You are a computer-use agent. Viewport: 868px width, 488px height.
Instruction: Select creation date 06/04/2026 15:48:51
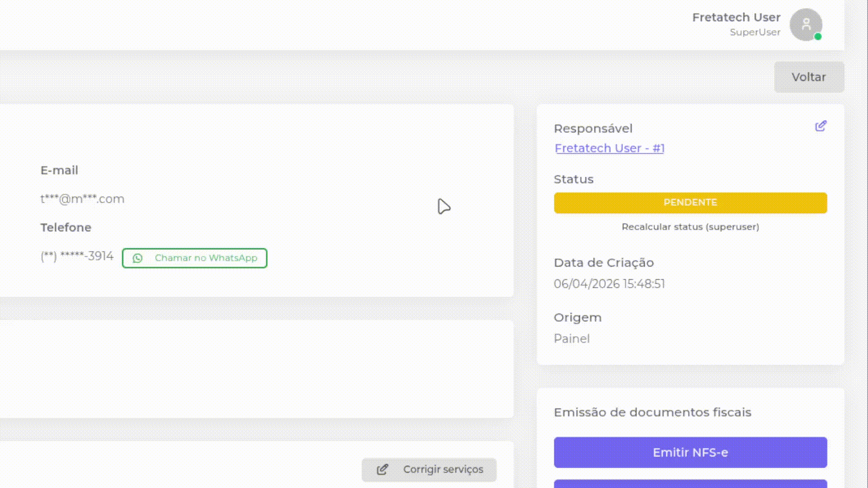point(609,284)
